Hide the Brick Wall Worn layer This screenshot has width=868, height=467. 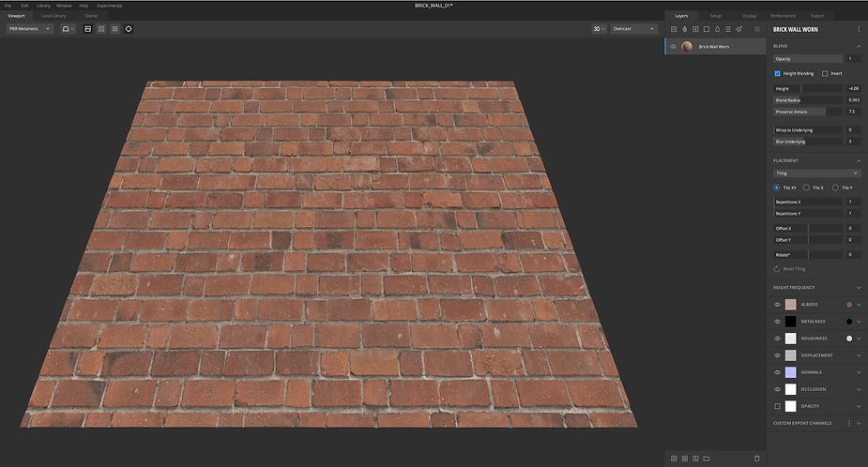pyautogui.click(x=673, y=47)
